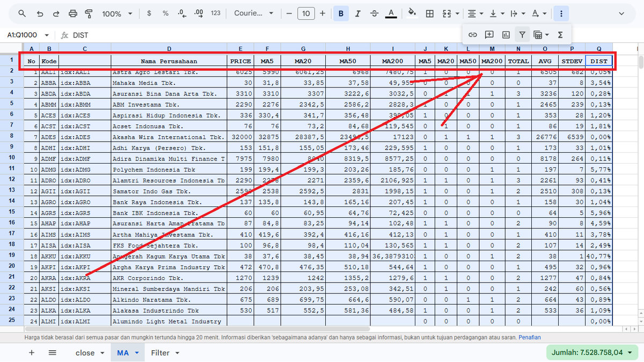Click the STDEV header cell
Image resolution: width=644 pixels, height=362 pixels.
point(572,61)
